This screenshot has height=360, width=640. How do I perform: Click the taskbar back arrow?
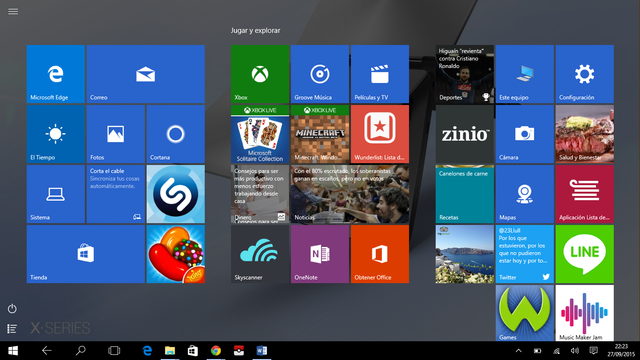[x=47, y=351]
